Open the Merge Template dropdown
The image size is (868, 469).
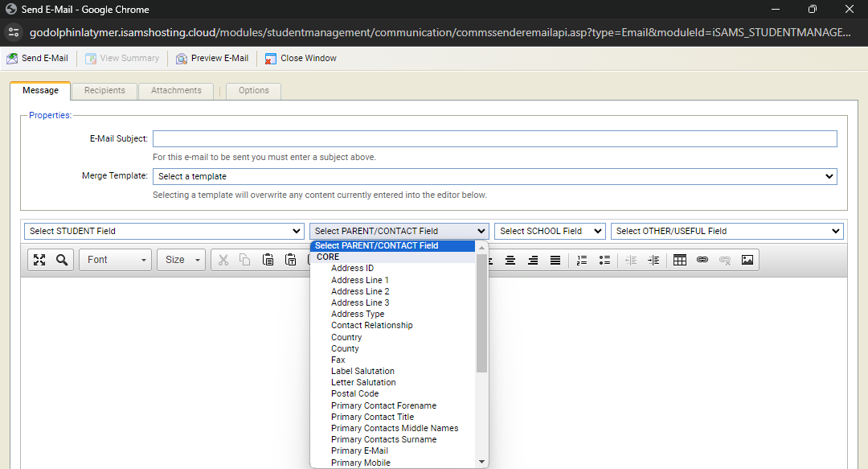coord(494,176)
